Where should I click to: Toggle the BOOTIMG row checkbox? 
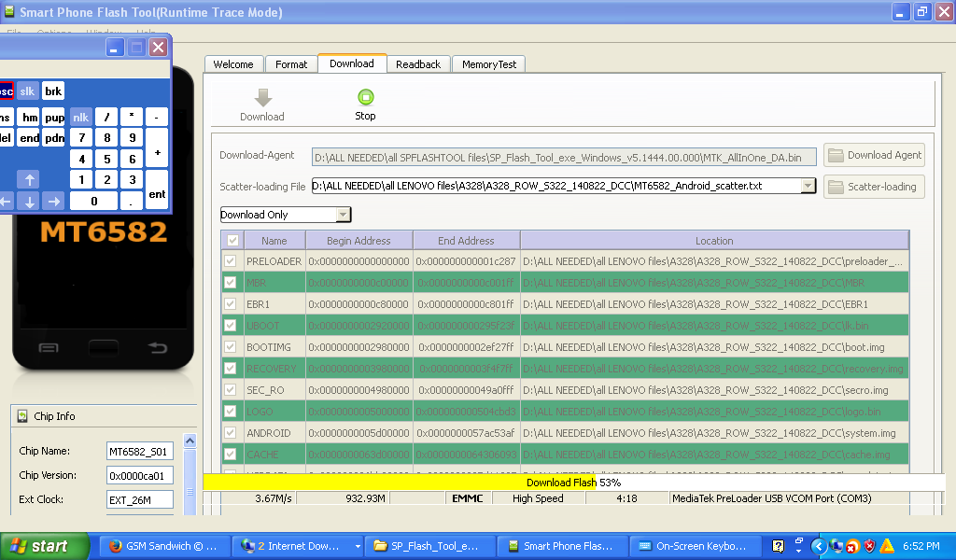[x=230, y=346]
